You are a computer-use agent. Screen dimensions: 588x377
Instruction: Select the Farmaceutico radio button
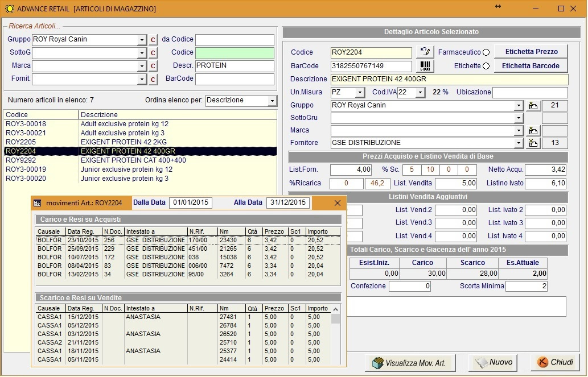pos(486,52)
